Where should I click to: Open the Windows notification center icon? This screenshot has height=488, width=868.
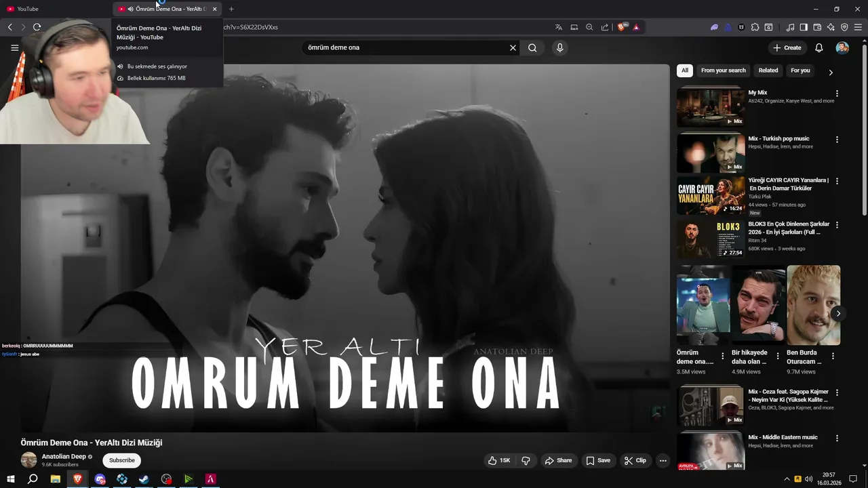[853, 479]
